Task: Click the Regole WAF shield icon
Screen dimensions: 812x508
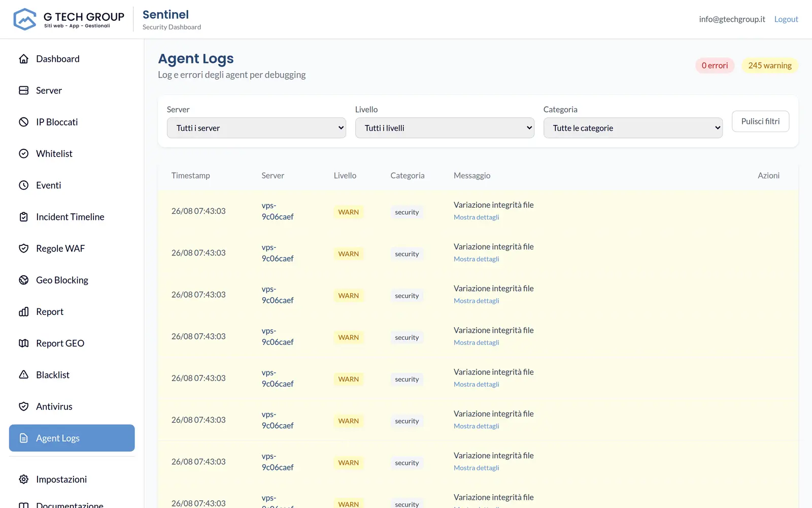Action: (x=24, y=248)
